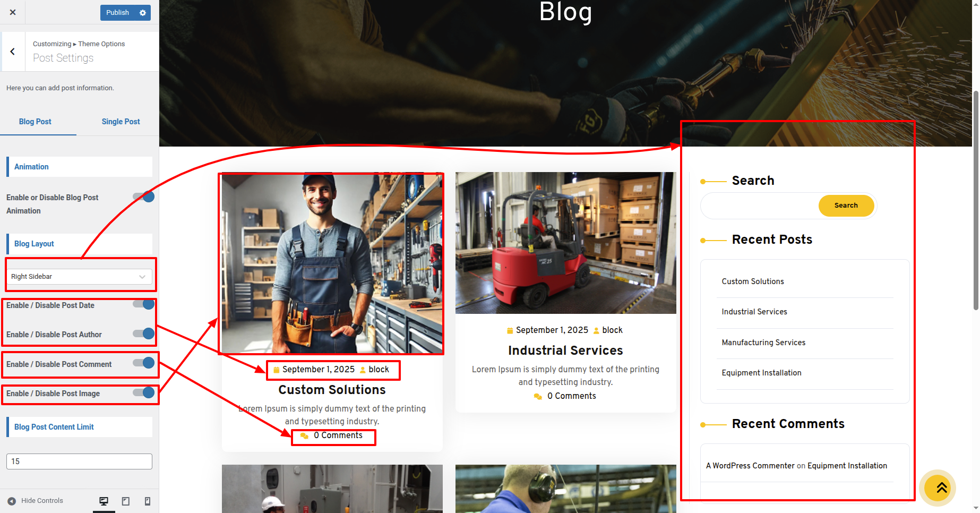Click the scroll-to-top double chevron button

coord(941,488)
